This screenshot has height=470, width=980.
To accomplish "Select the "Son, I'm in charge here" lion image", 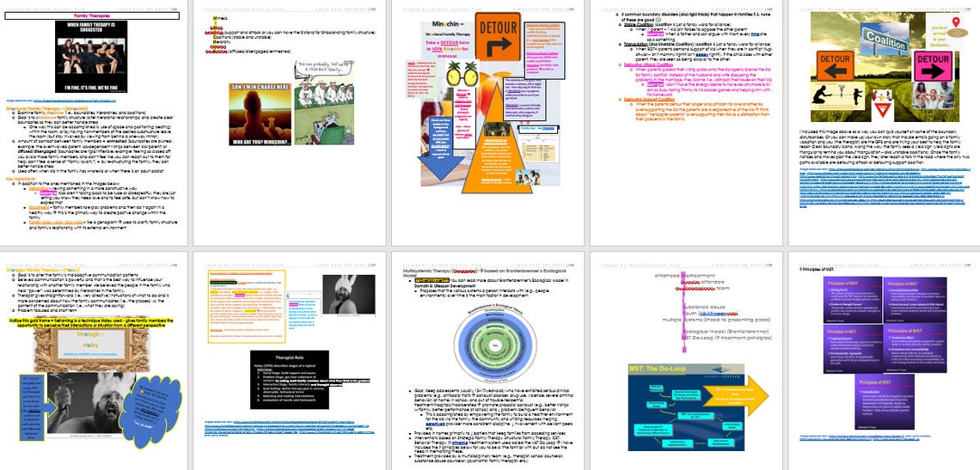I will [x=258, y=114].
